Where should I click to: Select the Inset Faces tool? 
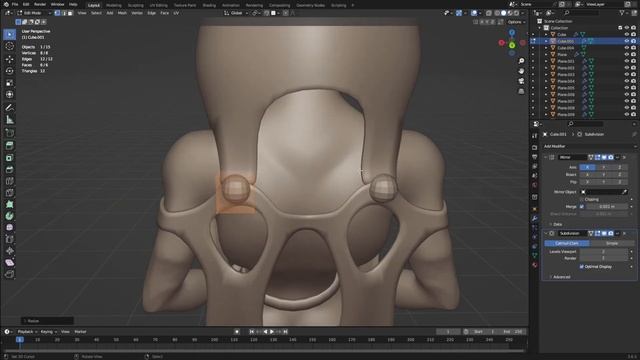9,158
